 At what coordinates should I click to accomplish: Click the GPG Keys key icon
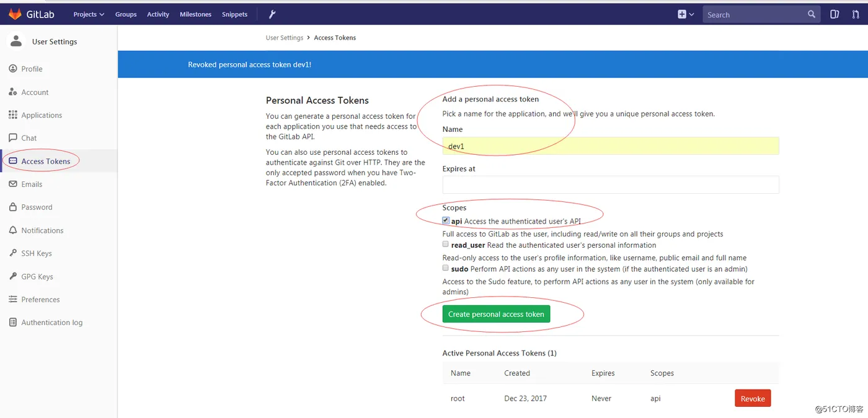point(12,276)
